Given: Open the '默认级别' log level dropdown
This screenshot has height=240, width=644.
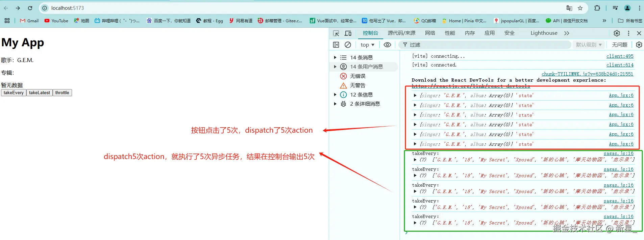Looking at the screenshot, I should pyautogui.click(x=589, y=45).
